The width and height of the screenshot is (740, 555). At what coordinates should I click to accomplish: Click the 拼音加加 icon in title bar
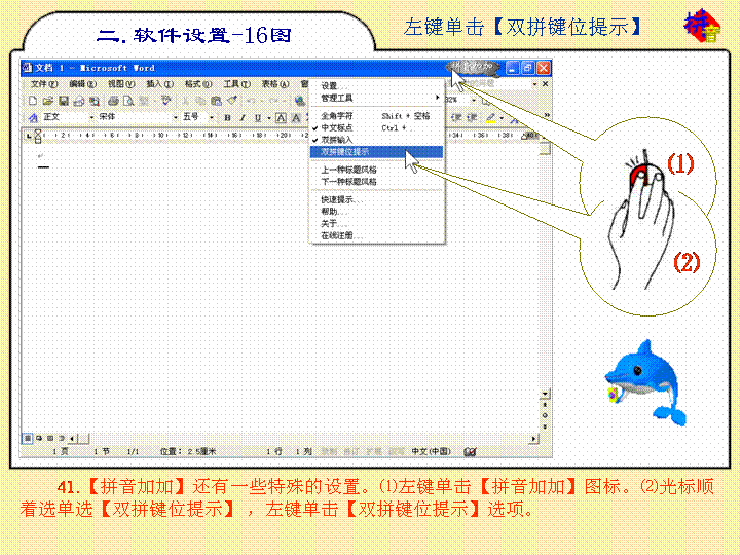(x=471, y=68)
